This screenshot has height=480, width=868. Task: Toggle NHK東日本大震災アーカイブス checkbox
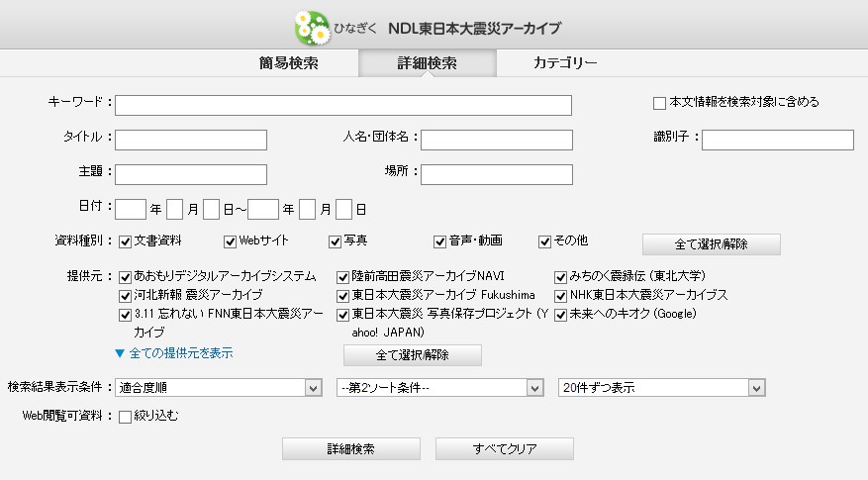(x=561, y=296)
